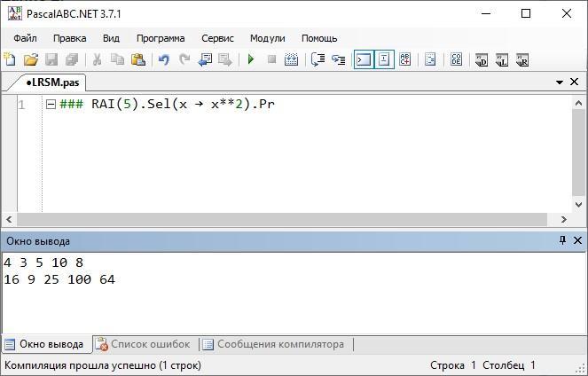Image resolution: width=588 pixels, height=376 pixels.
Task: Open the Вид menu
Action: point(111,38)
